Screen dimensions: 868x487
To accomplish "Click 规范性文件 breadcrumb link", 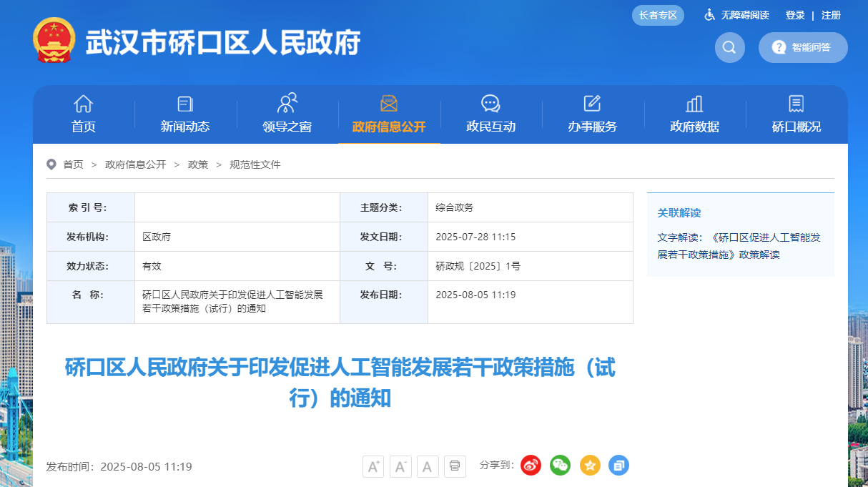I will [255, 164].
